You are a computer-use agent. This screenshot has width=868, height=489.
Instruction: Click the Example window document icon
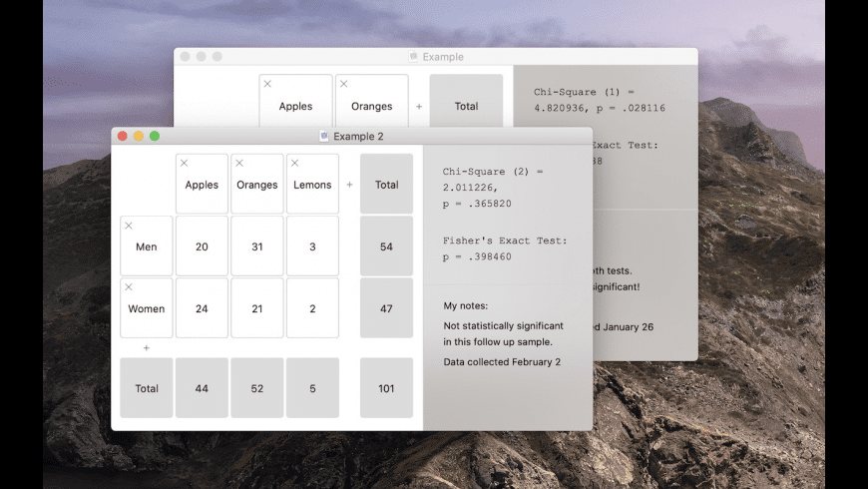coord(413,57)
